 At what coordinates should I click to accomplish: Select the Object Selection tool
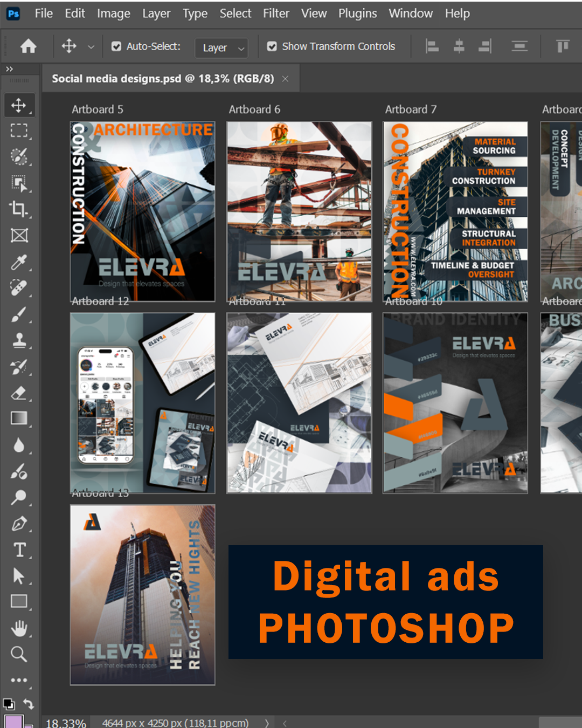(x=19, y=183)
